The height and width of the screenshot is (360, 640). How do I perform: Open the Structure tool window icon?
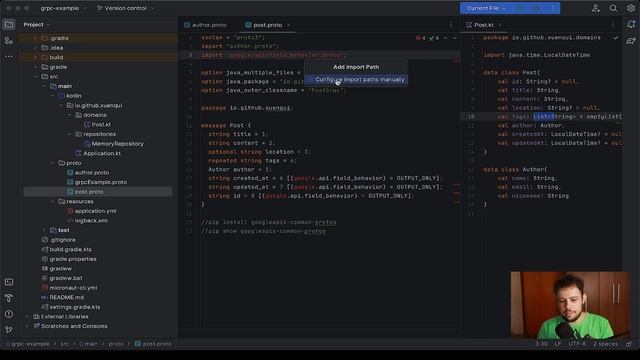[9, 41]
